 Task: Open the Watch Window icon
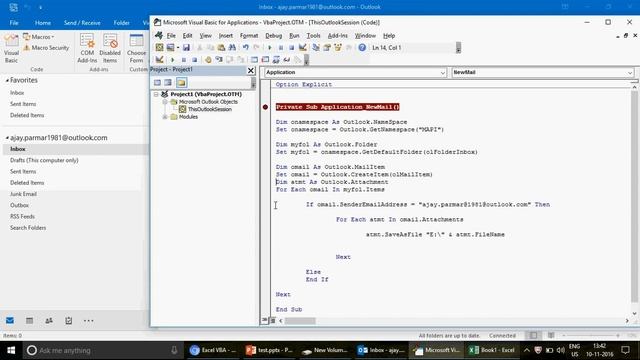276,60
